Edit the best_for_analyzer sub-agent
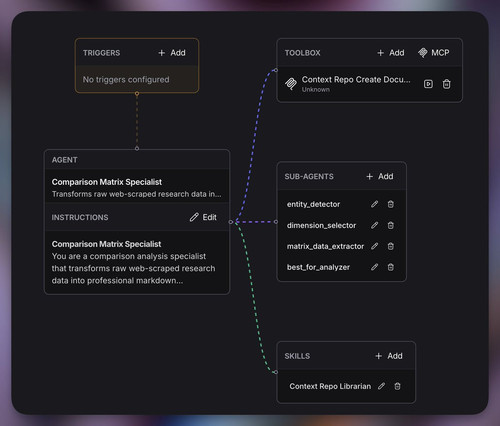Image resolution: width=500 pixels, height=426 pixels. [374, 267]
